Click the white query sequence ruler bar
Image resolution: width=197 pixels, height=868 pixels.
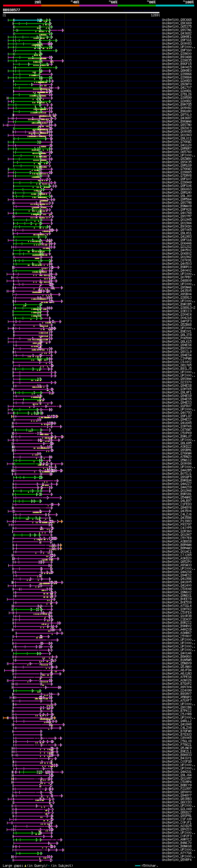[81, 13]
